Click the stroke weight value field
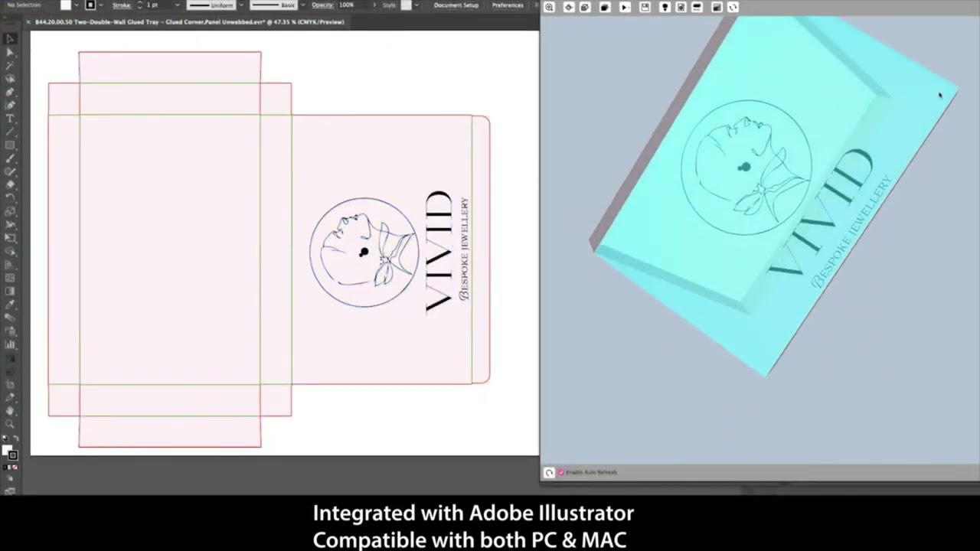The image size is (980, 551). [157, 5]
